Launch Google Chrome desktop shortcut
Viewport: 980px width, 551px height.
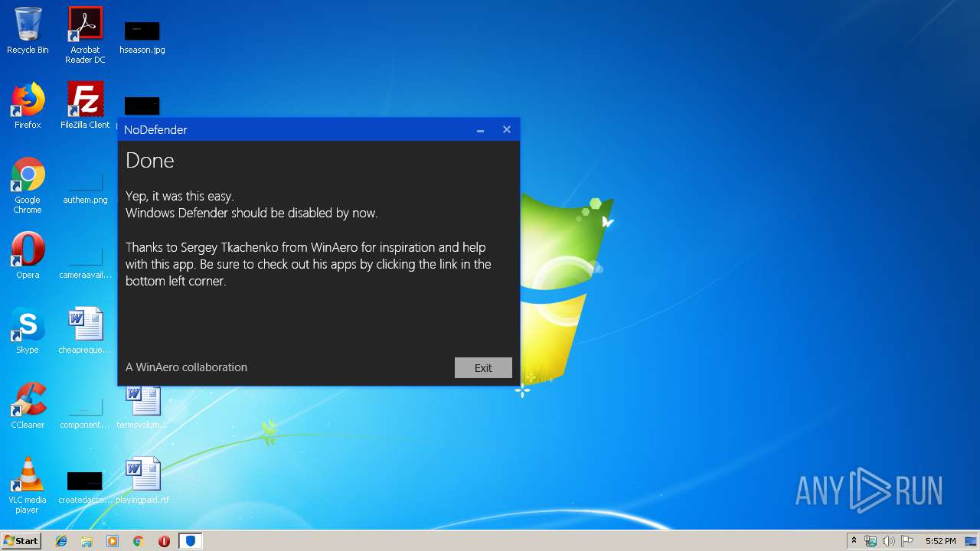[28, 185]
